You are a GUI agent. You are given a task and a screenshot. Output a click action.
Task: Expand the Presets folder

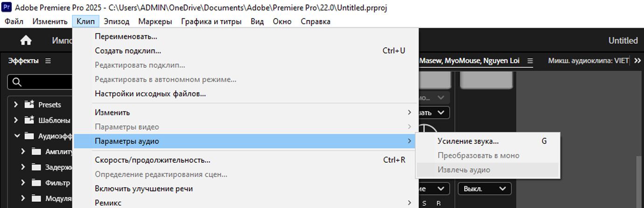[x=16, y=105]
